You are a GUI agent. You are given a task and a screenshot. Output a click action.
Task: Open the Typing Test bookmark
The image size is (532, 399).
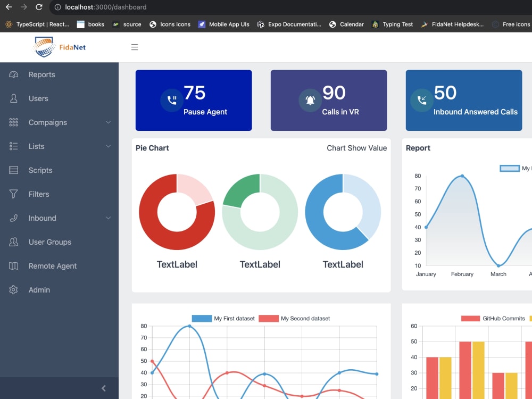tap(392, 24)
